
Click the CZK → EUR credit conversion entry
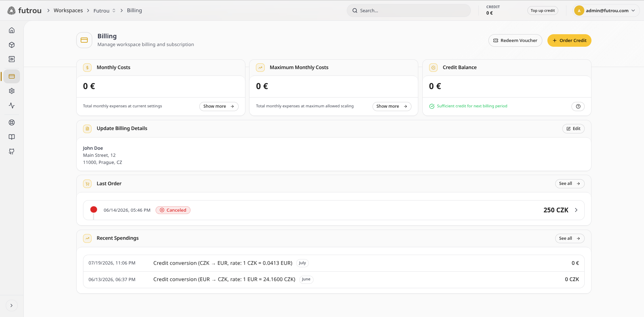coord(334,263)
